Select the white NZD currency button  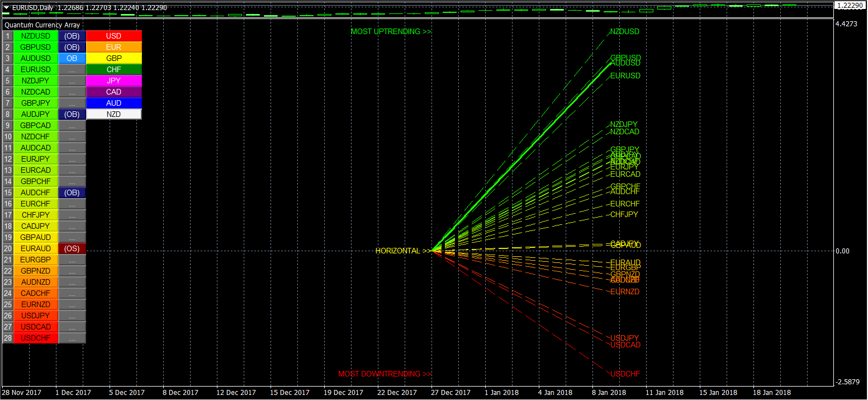(x=113, y=114)
